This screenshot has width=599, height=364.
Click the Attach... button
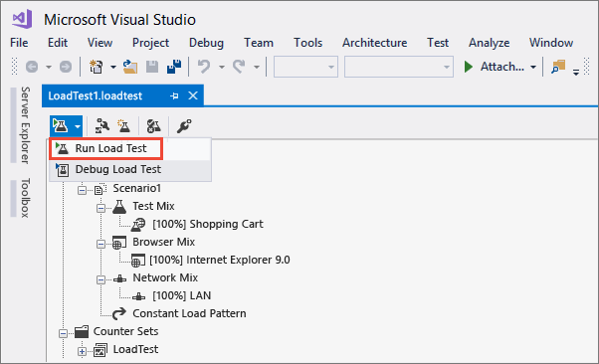click(x=494, y=67)
